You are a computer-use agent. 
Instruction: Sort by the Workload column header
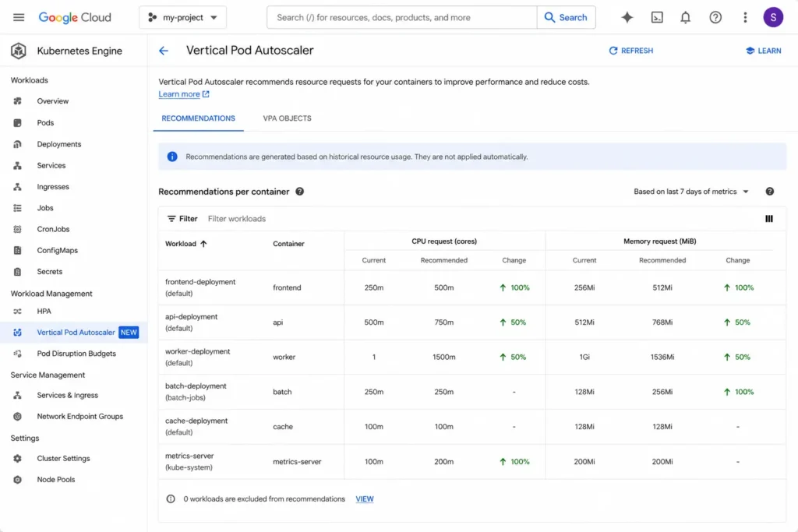(185, 244)
